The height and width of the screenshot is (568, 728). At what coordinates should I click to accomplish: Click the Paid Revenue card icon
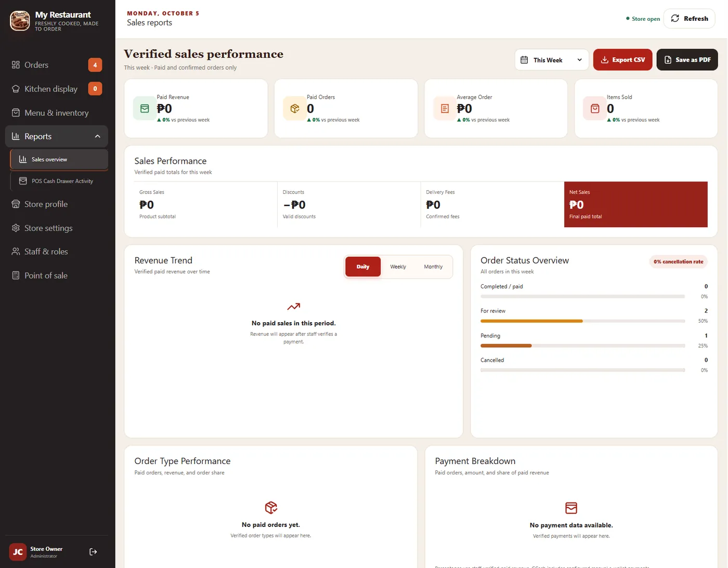(x=145, y=109)
